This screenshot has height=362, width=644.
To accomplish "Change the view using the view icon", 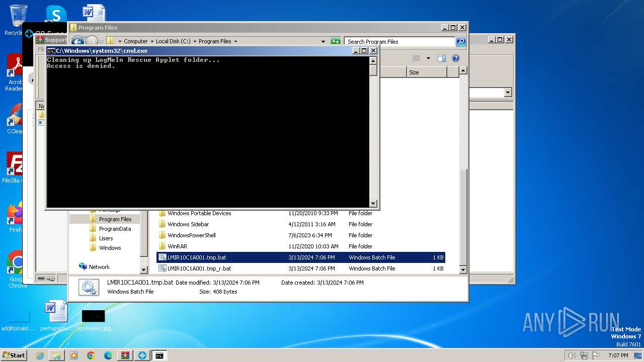I will pyautogui.click(x=416, y=58).
